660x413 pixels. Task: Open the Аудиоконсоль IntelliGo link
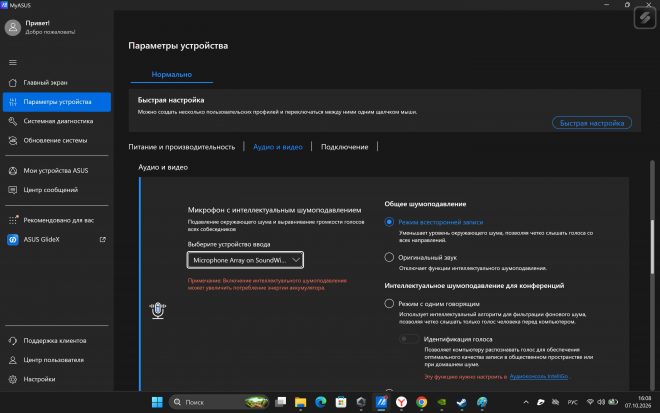(539, 376)
